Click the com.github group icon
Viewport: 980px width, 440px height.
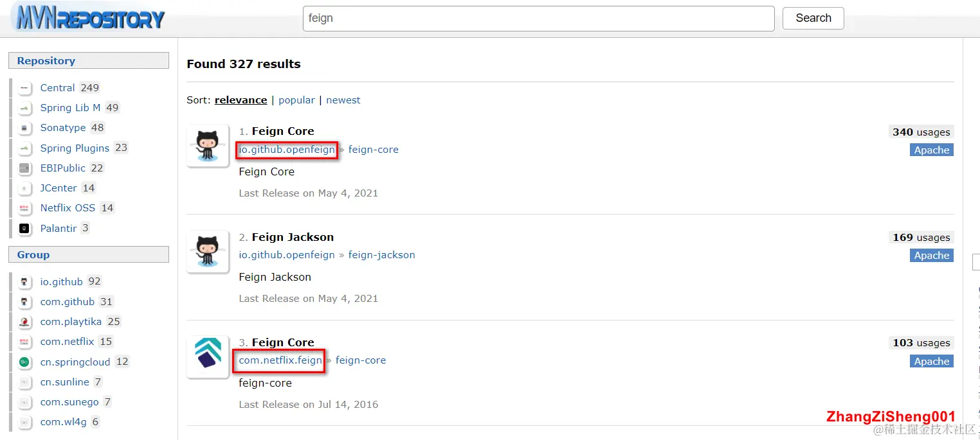24,302
